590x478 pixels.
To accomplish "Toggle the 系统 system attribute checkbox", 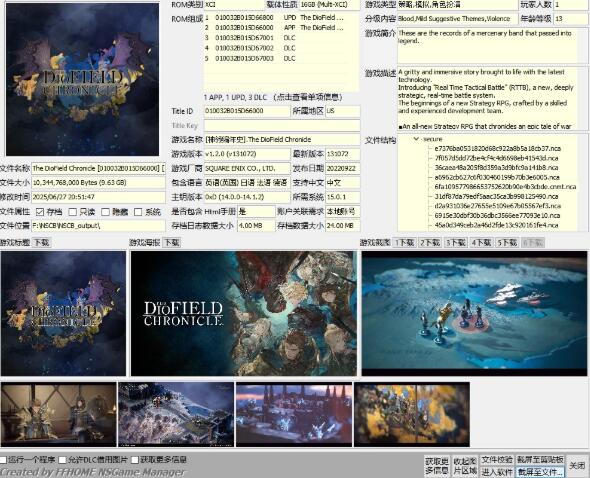I will pyautogui.click(x=138, y=212).
